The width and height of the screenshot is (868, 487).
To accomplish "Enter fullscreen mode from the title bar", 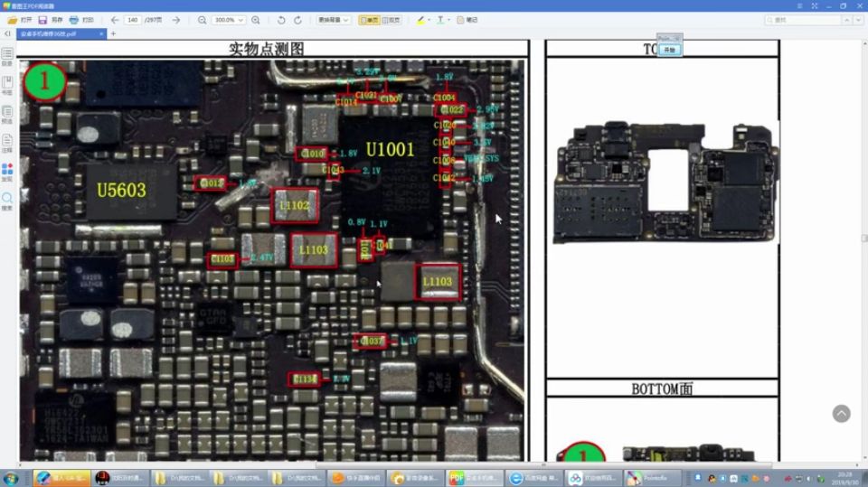I will click(815, 5).
